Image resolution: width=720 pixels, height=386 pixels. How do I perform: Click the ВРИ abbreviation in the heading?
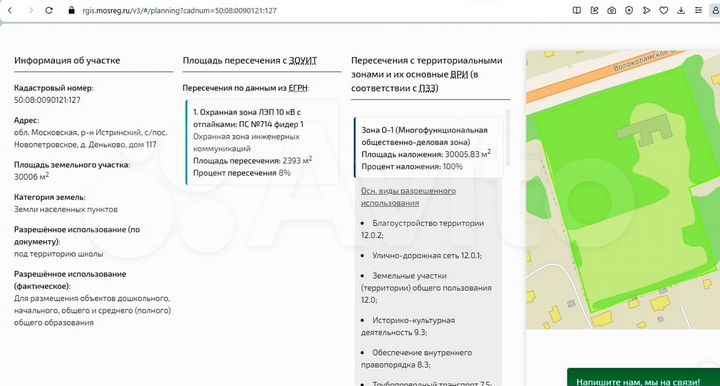point(459,74)
